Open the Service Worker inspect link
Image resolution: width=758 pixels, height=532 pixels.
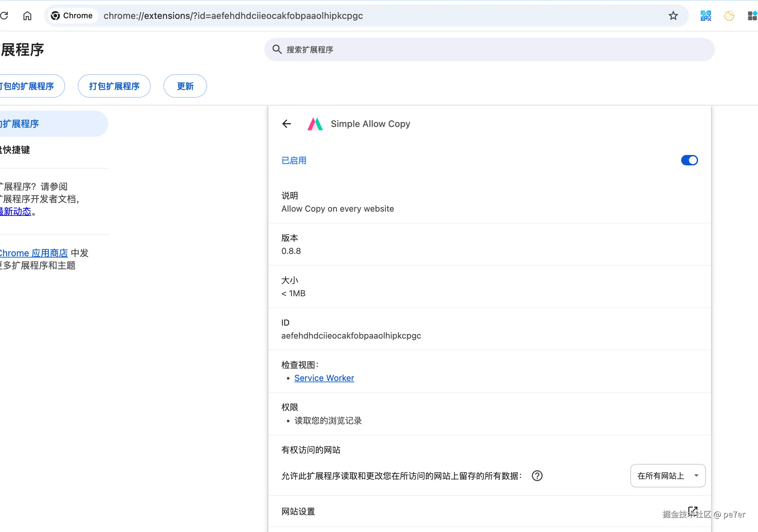click(324, 378)
